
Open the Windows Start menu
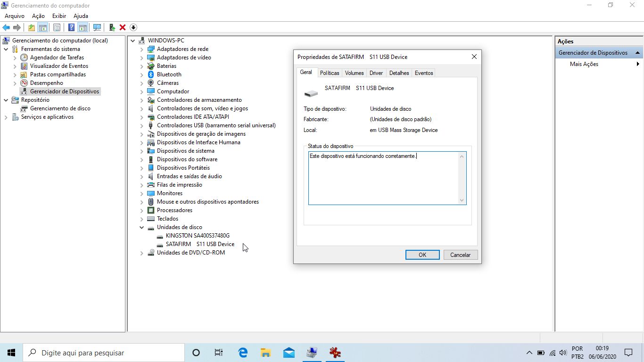pos(11,353)
